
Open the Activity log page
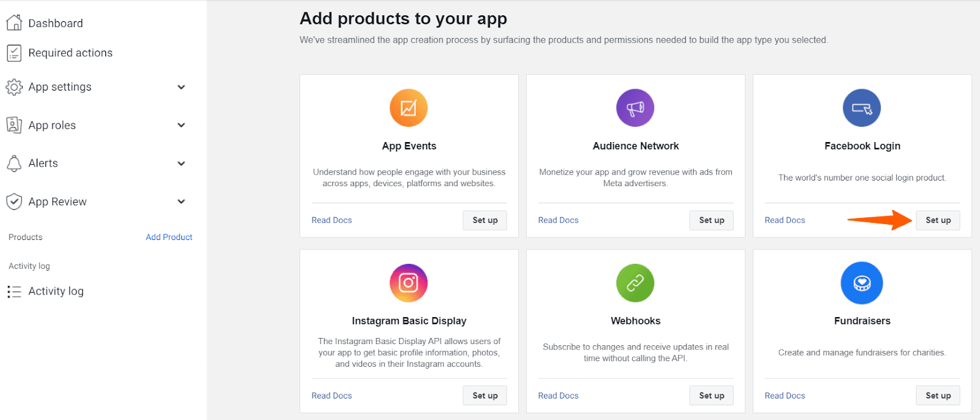click(x=55, y=291)
